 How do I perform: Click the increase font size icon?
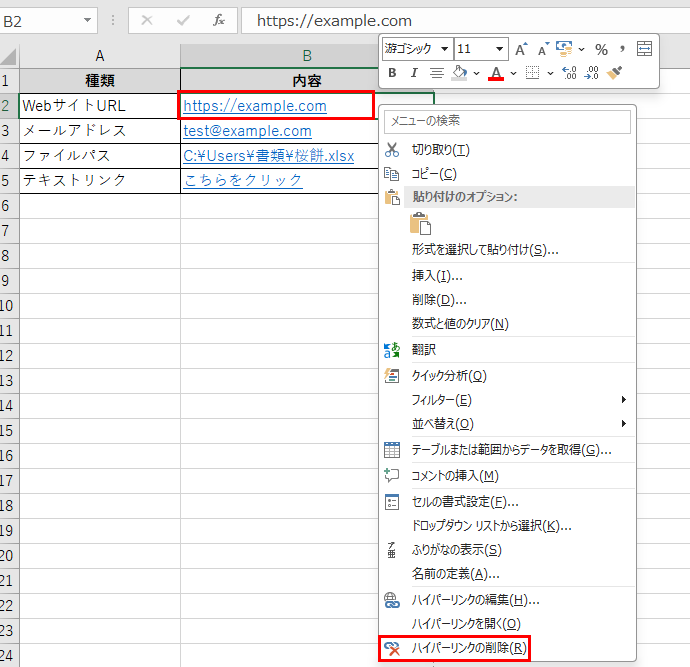521,49
